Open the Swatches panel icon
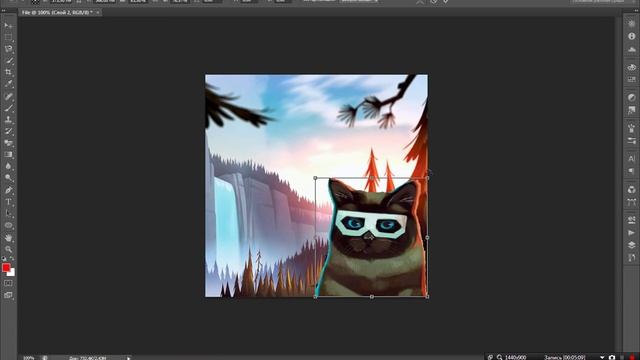 click(x=631, y=79)
